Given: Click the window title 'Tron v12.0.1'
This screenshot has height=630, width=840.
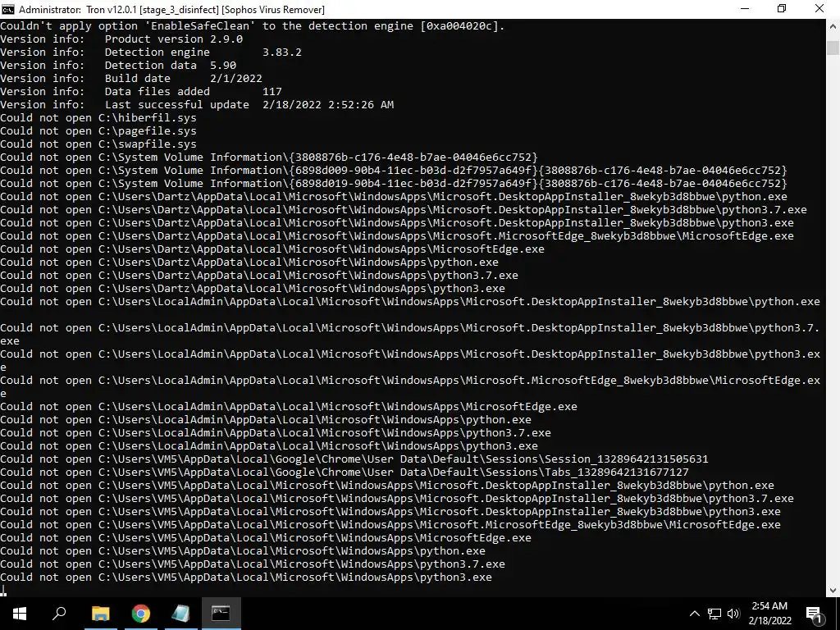Looking at the screenshot, I should click(112, 10).
